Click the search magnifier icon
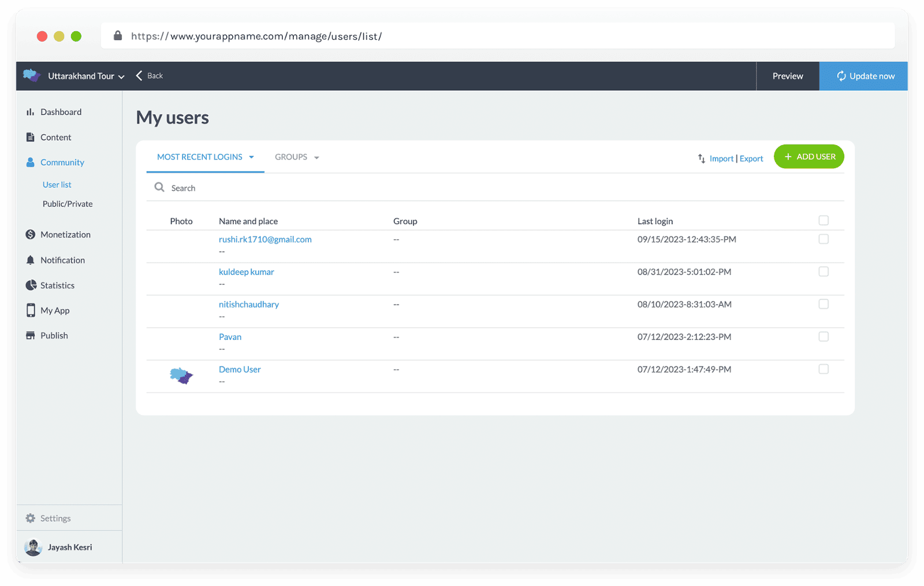Viewport: 924px width, 586px height. tap(159, 187)
